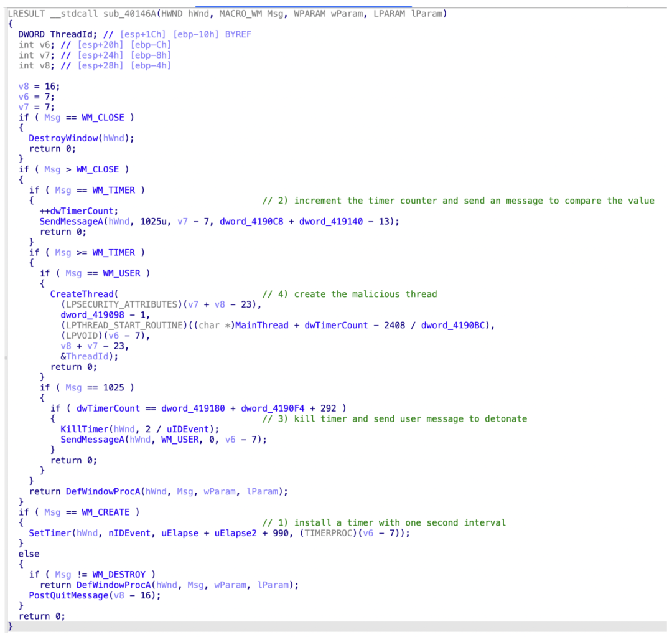
Task: Select the 1025u message constant
Action: click(154, 221)
